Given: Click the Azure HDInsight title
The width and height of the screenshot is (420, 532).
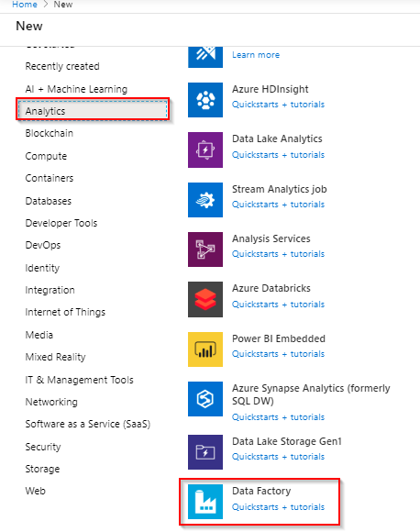Looking at the screenshot, I should coord(270,89).
